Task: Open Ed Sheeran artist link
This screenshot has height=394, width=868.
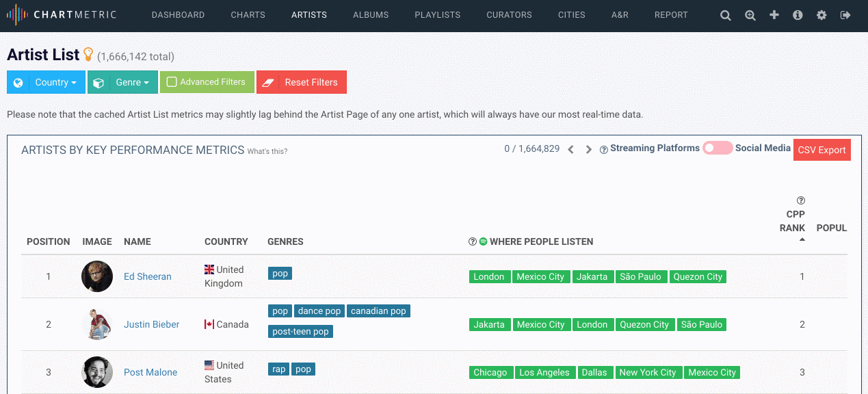Action: click(148, 276)
